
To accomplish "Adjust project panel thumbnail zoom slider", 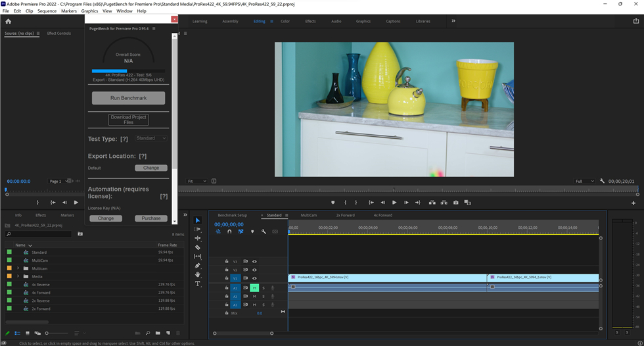I will click(47, 334).
